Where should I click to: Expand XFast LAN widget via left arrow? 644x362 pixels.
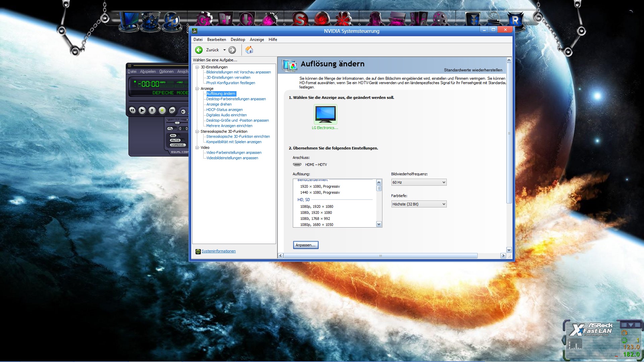[563, 340]
